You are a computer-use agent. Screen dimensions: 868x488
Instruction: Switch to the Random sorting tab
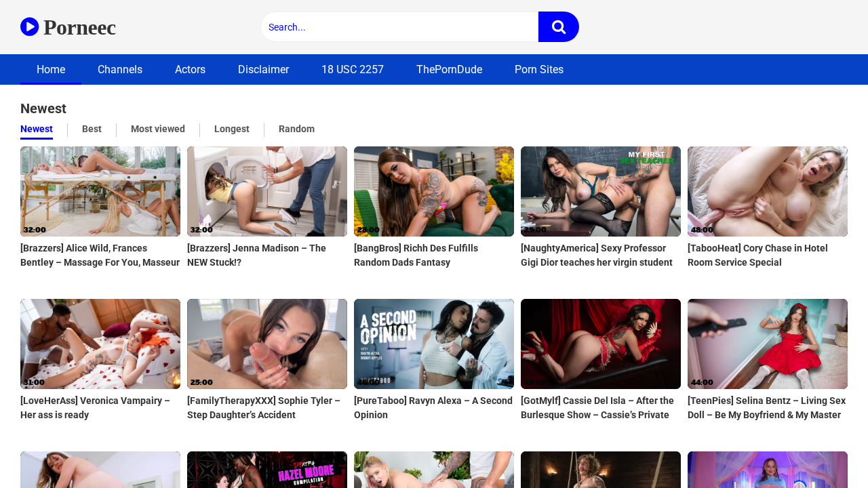(x=296, y=129)
